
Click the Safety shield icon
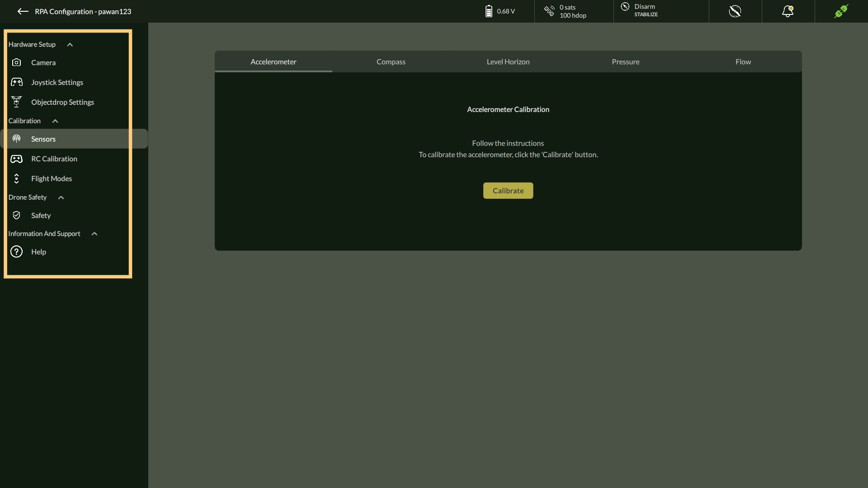coord(17,216)
